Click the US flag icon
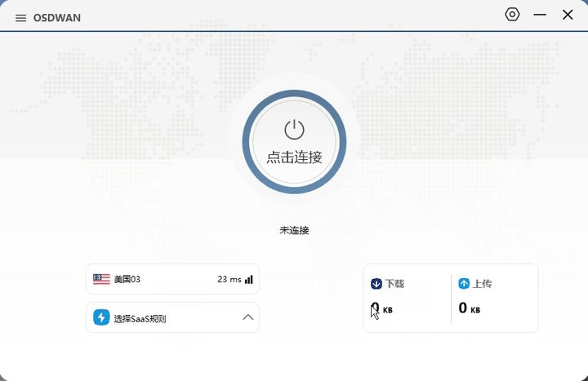Viewport: 588px width, 381px height. coord(101,279)
